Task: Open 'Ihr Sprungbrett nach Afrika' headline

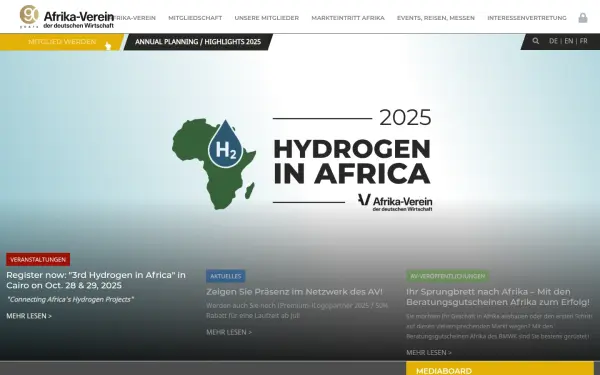Action: (498, 297)
